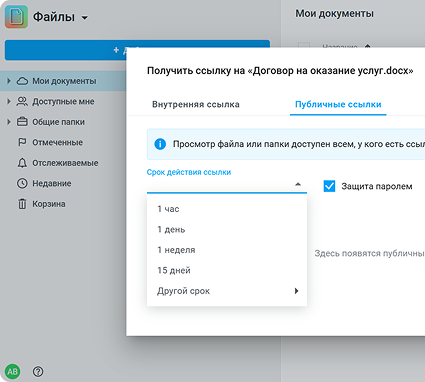Click the arrow next to Другой срок
The width and height of the screenshot is (425, 382).
[296, 291]
